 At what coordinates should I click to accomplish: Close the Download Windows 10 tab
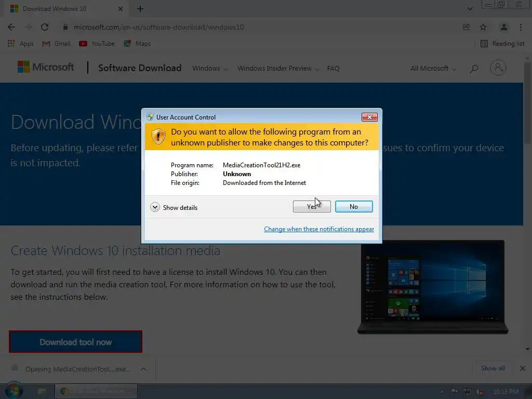point(121,9)
